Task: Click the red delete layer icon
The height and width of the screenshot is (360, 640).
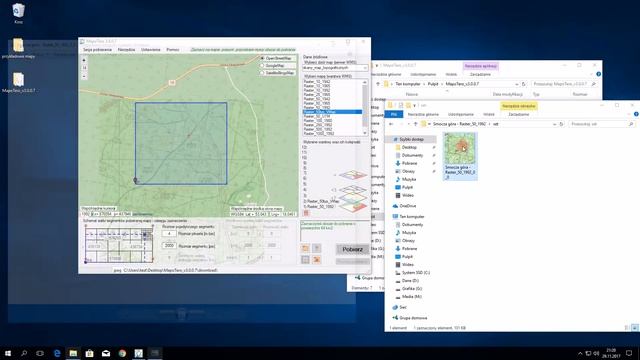Action: click(306, 213)
